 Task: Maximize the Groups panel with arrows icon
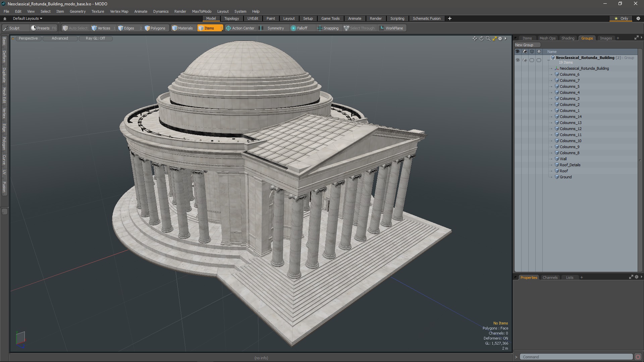636,38
